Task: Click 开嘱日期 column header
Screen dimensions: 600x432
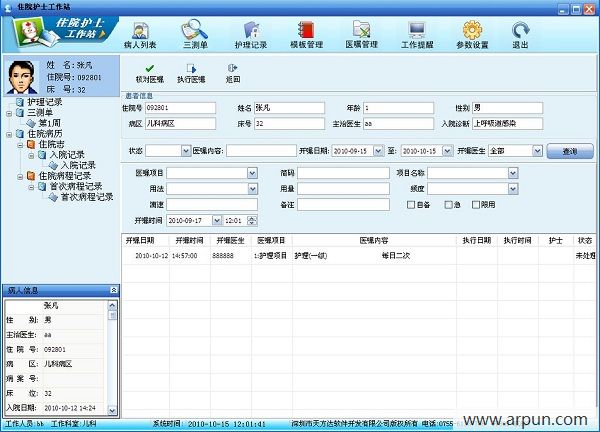Action: click(145, 240)
